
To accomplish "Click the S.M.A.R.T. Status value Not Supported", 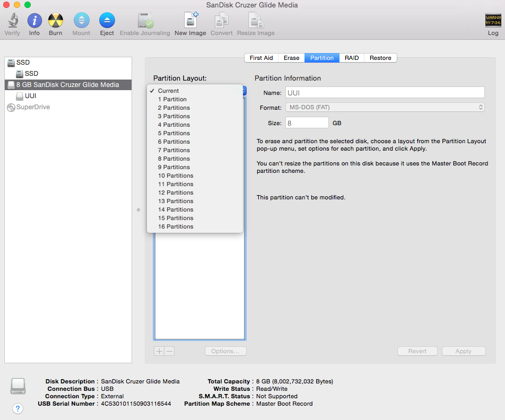I will pyautogui.click(x=277, y=397).
